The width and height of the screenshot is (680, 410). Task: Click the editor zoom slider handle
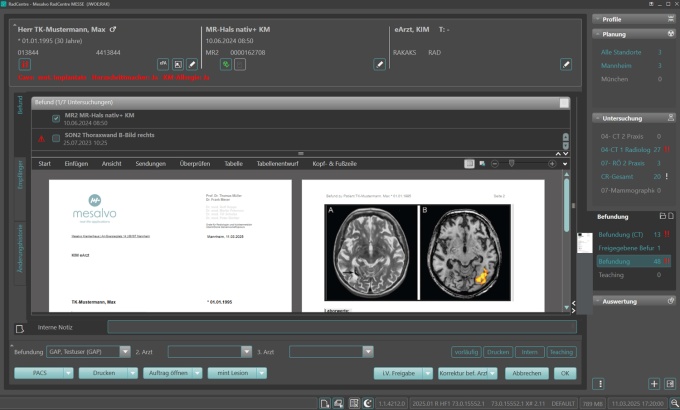(511, 164)
